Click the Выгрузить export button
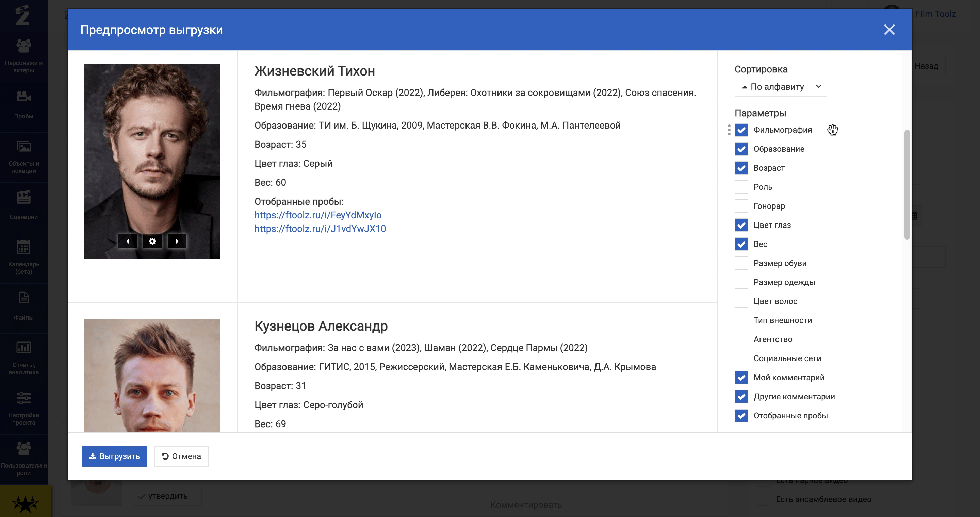Screen dimensions: 980x517 click(114, 456)
